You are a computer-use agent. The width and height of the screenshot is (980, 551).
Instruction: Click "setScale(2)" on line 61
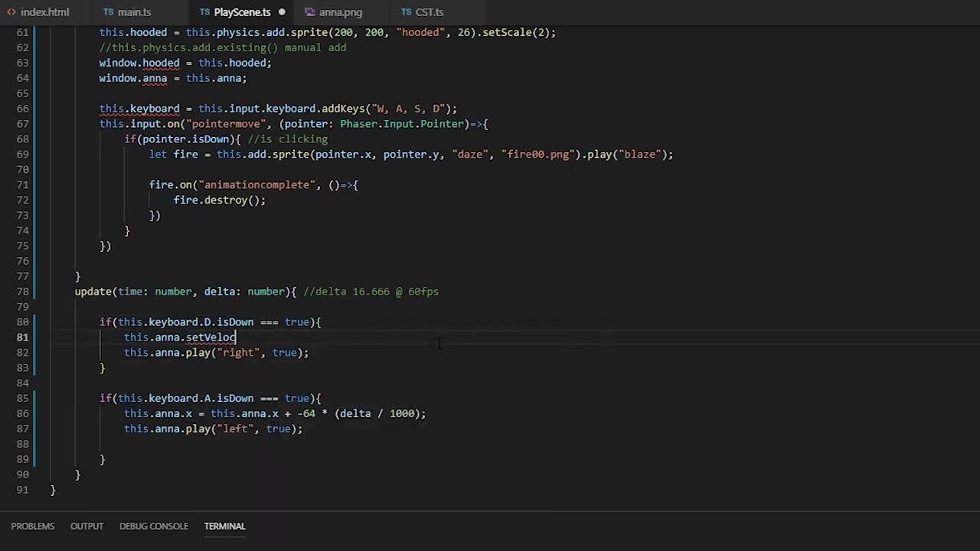tap(516, 32)
